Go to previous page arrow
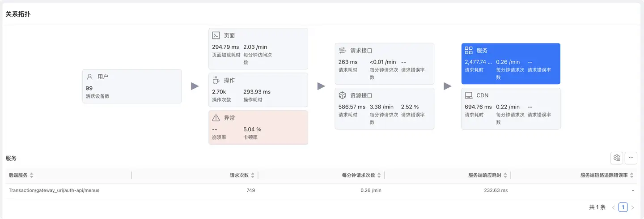 [614, 207]
